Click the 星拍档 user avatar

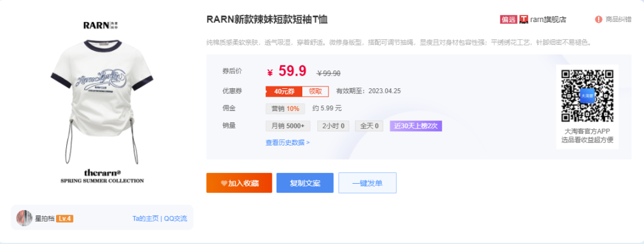click(x=24, y=218)
